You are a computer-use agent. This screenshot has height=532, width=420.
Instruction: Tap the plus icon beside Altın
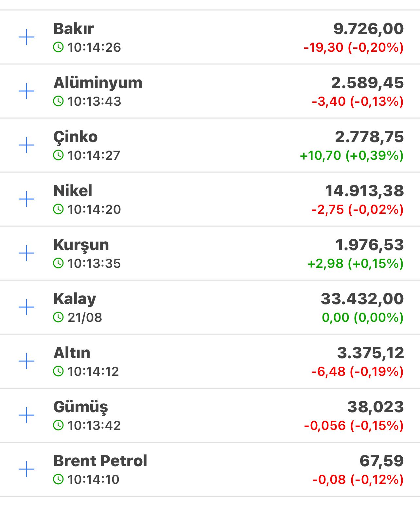pyautogui.click(x=26, y=361)
